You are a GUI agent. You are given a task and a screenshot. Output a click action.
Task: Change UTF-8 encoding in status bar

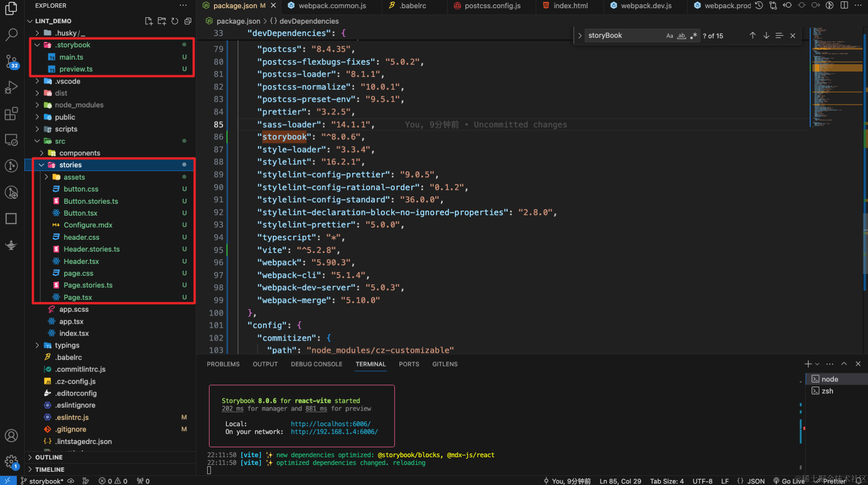pyautogui.click(x=703, y=481)
